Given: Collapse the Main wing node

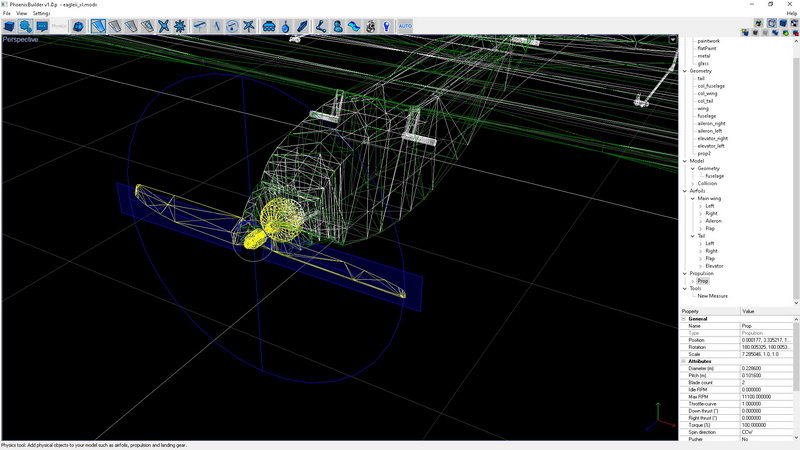Looking at the screenshot, I should 691,198.
